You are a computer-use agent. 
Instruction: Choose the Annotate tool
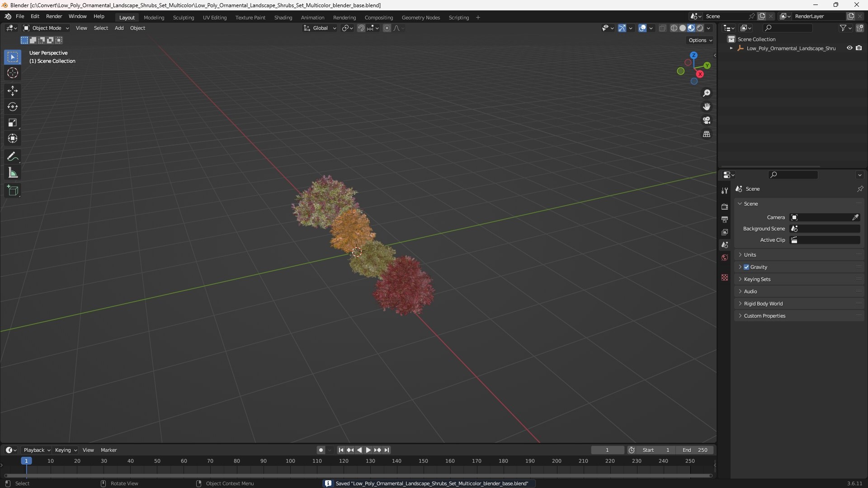[x=13, y=157]
